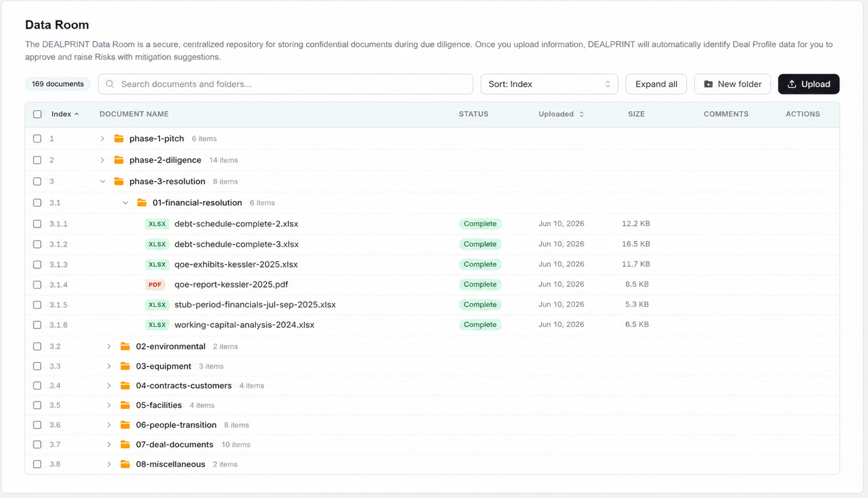Click the Complete status of debt-schedule-complete-3.xlsx
This screenshot has height=498, width=868.
[x=480, y=244]
